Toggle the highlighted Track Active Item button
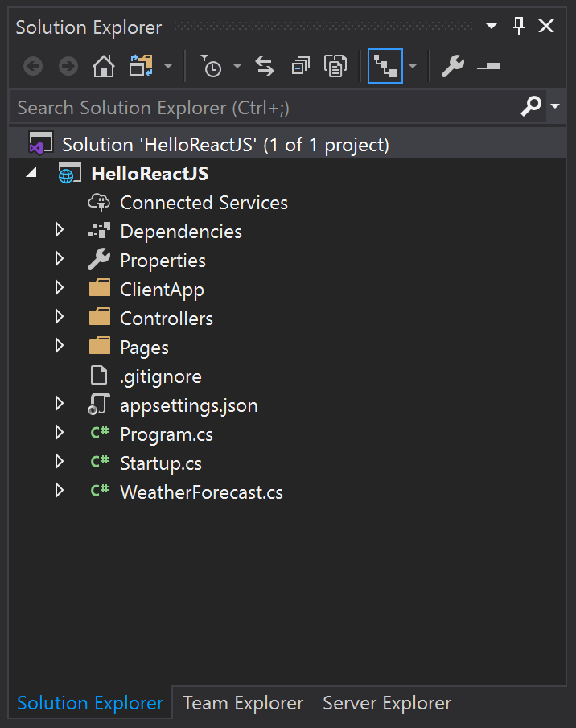This screenshot has width=576, height=728. 385,66
